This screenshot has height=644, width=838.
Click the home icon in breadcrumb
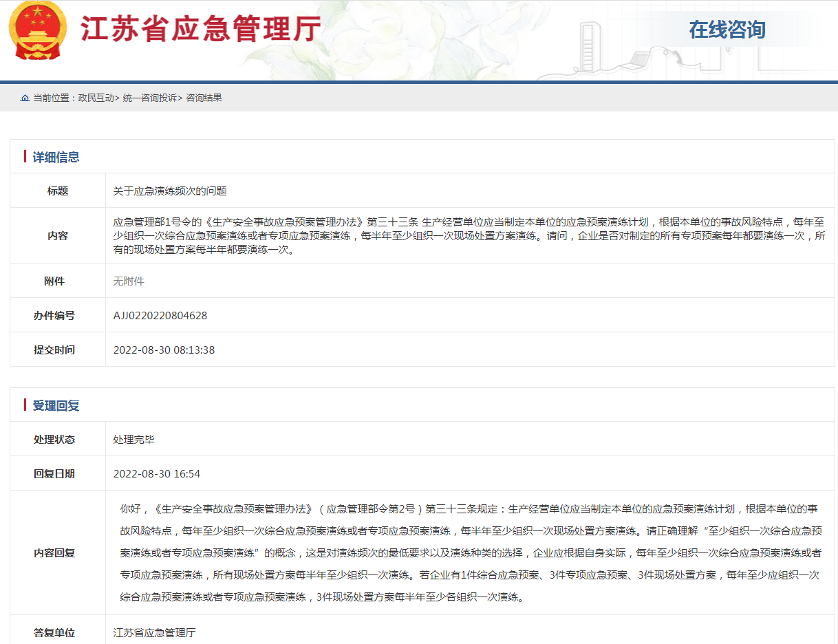click(x=25, y=98)
